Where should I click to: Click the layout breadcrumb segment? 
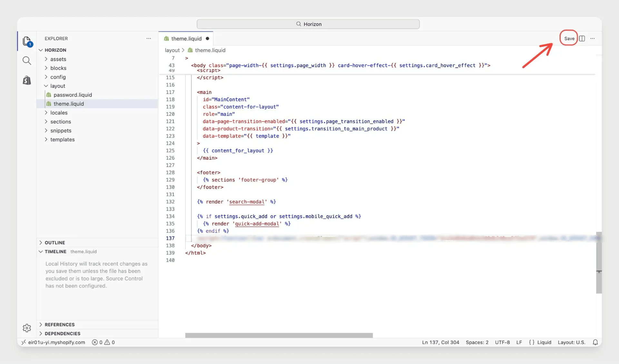(172, 50)
